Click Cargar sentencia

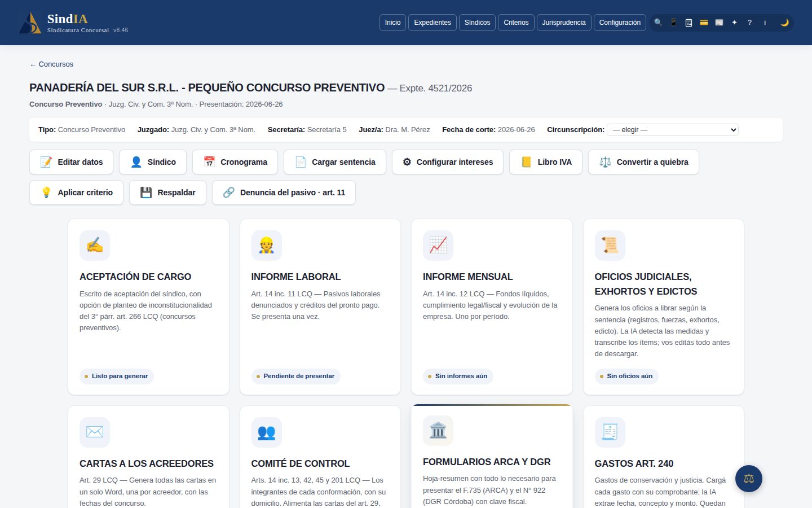point(335,162)
